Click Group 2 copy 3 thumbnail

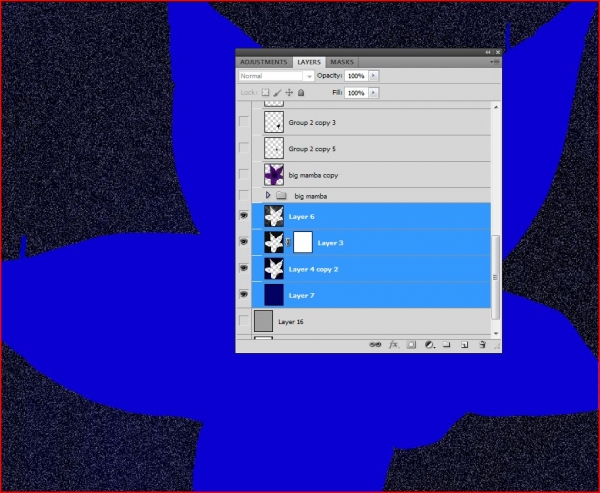click(274, 122)
